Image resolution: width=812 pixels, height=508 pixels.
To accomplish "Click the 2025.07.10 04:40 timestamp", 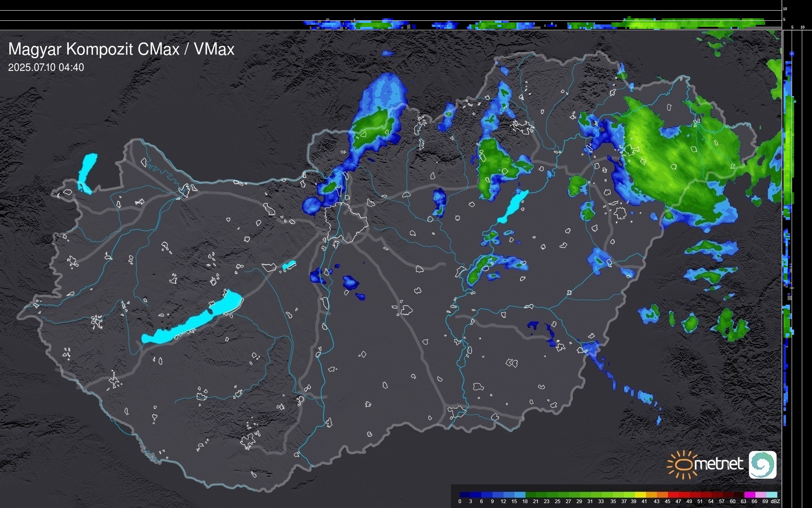I will point(46,68).
